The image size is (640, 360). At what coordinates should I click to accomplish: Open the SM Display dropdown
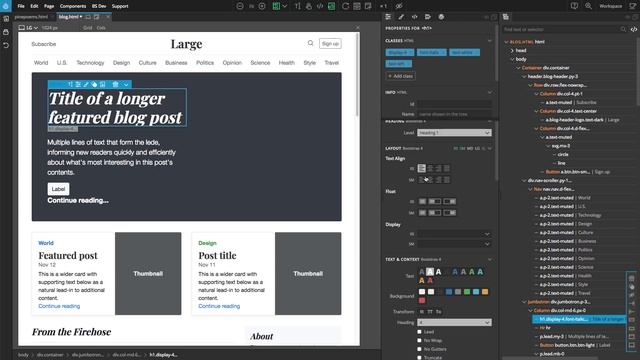click(x=454, y=244)
